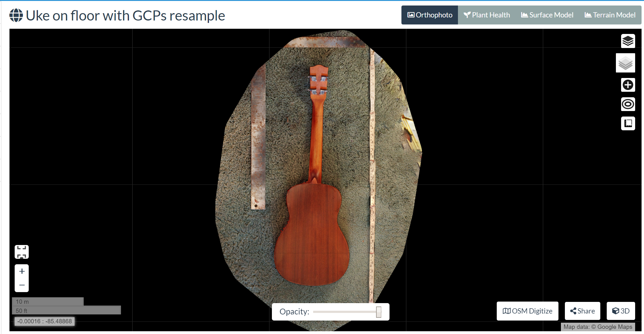
Task: Switch to Plant Health view
Action: click(487, 15)
